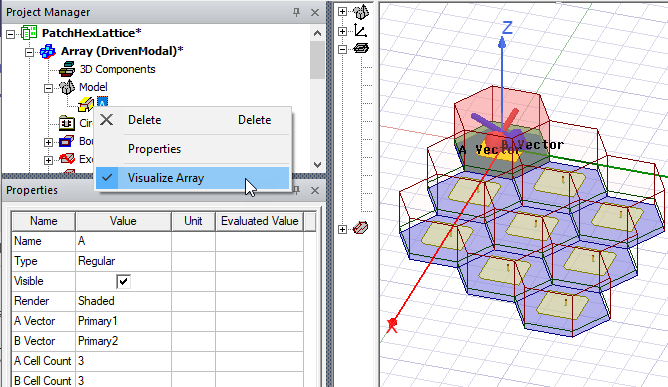Click the Array DrivenModal design icon
668x387 pixels.
coord(48,51)
